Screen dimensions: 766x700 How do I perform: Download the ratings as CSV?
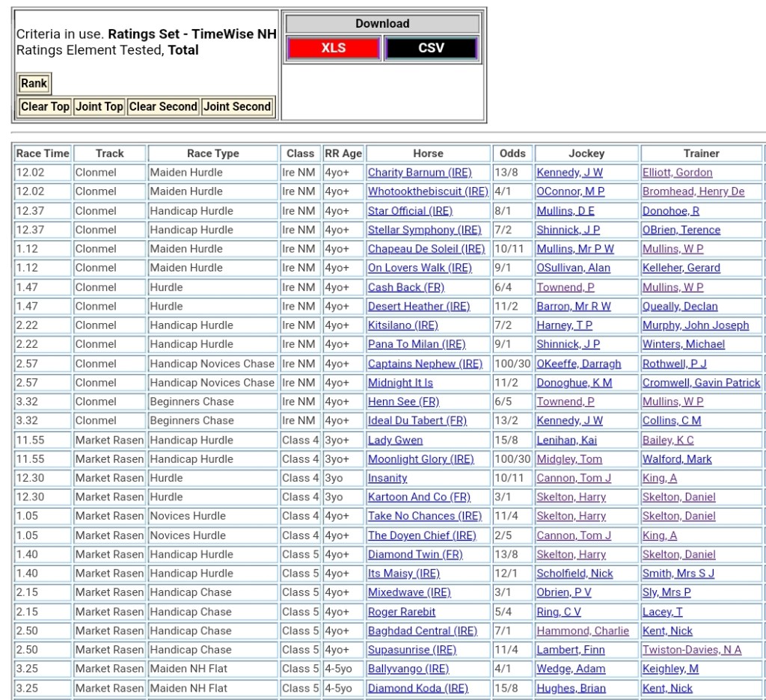pyautogui.click(x=431, y=48)
